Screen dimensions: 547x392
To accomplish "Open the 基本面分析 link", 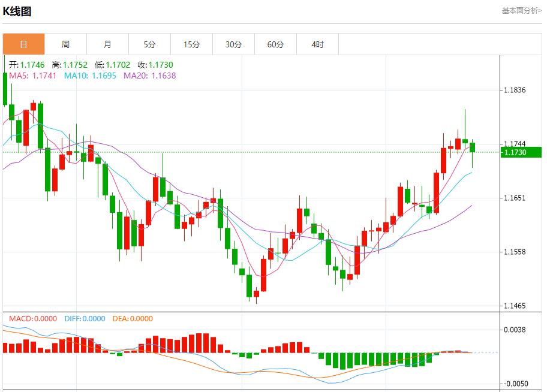I will tap(521, 11).
